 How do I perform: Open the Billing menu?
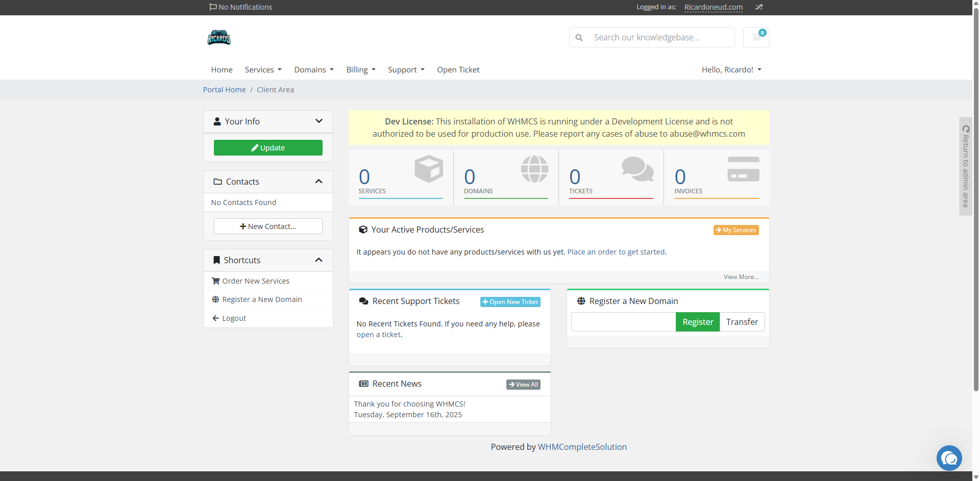(x=360, y=70)
